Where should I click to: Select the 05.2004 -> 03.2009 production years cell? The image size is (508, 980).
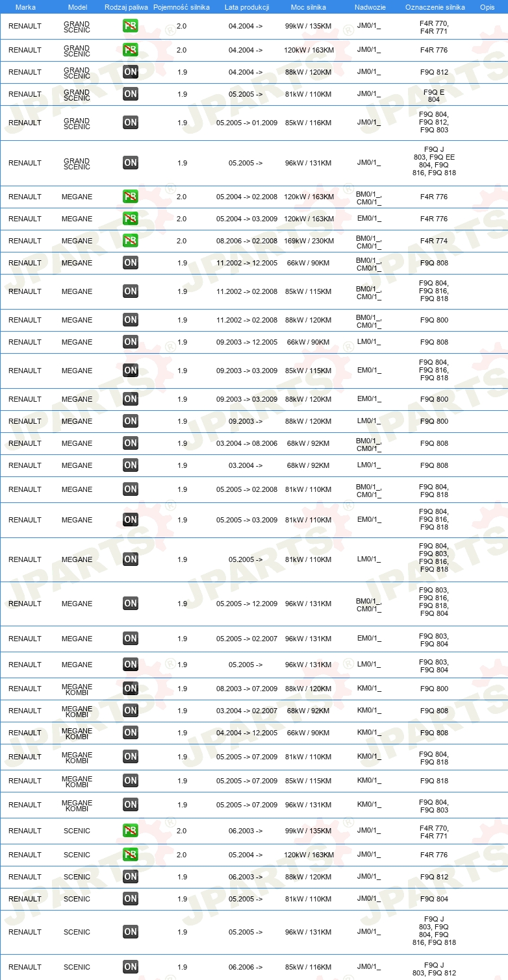coord(247,219)
